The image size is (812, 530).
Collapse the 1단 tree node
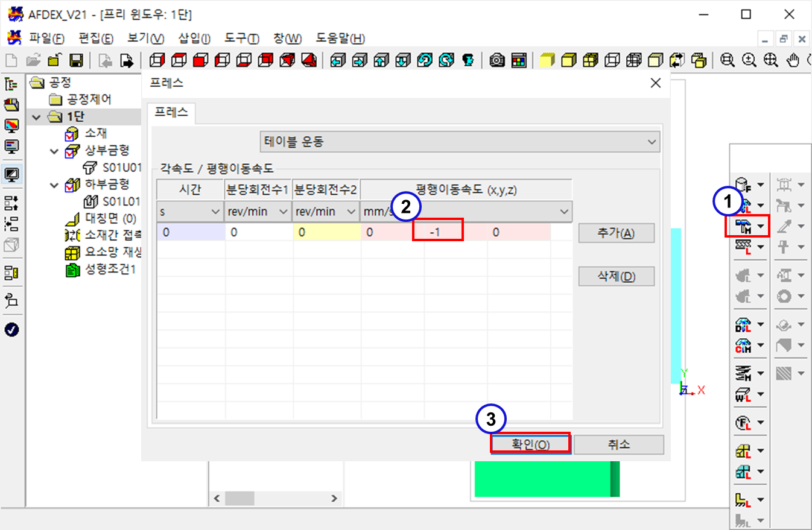[x=37, y=116]
